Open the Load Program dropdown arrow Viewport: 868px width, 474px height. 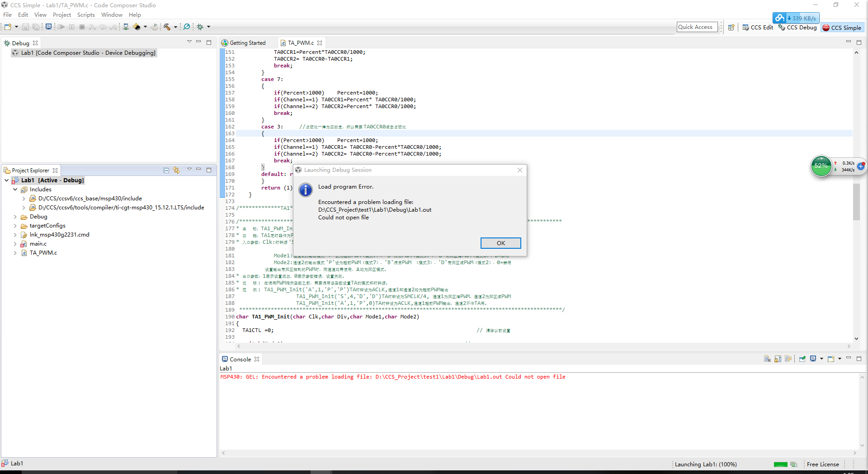tap(145, 27)
